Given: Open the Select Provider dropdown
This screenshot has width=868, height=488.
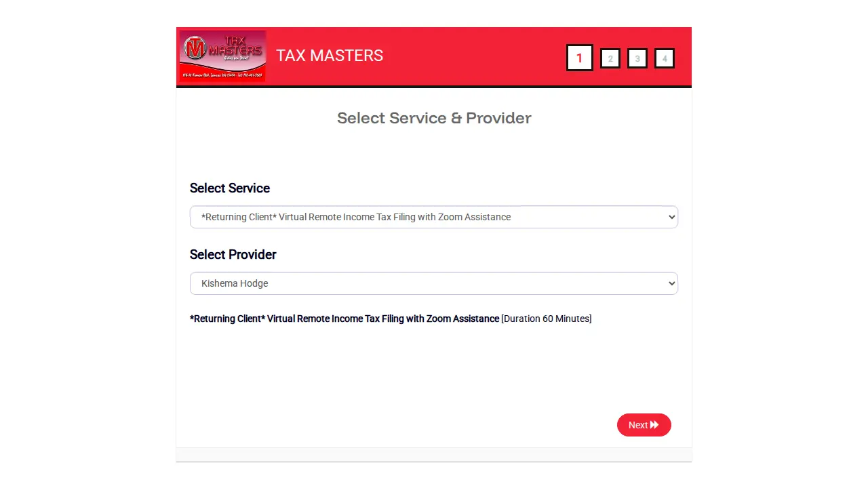Looking at the screenshot, I should tap(434, 283).
